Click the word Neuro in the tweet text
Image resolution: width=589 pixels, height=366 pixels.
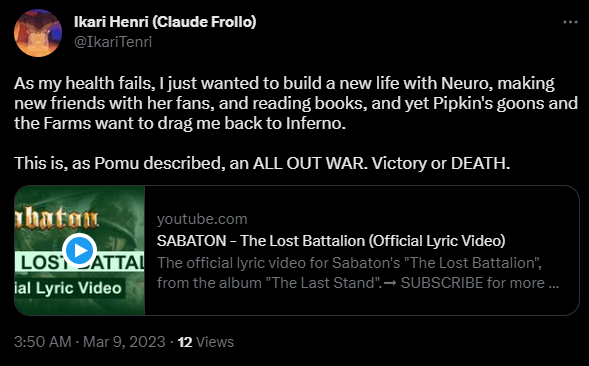pyautogui.click(x=466, y=83)
